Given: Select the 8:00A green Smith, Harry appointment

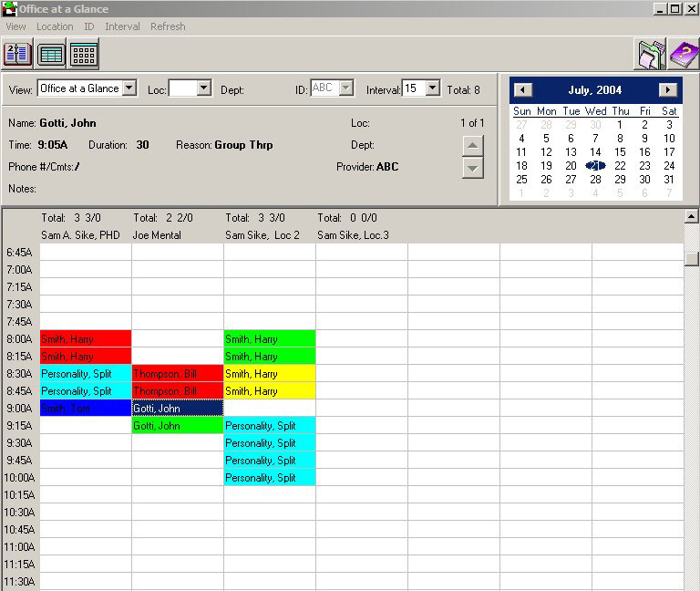Looking at the screenshot, I should pyautogui.click(x=270, y=339).
